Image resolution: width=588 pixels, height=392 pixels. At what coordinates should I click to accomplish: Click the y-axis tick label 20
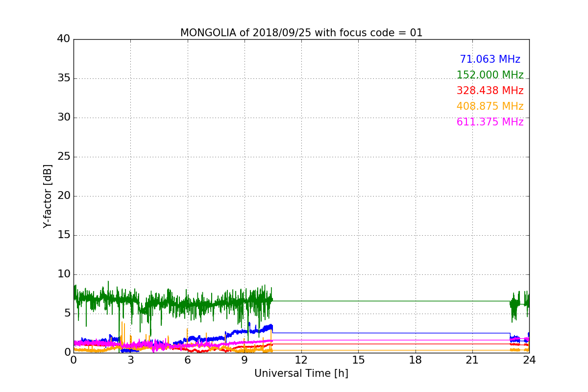[63, 196]
